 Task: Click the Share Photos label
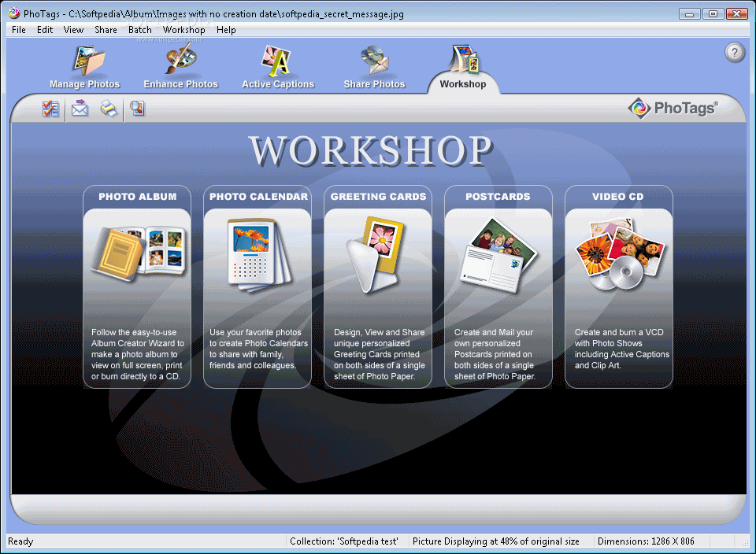coord(375,84)
